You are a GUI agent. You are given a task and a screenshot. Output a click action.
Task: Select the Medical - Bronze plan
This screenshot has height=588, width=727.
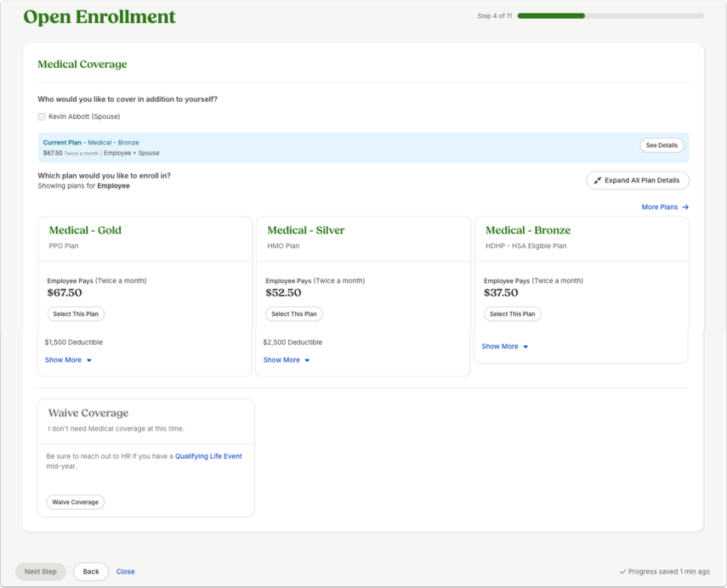click(513, 314)
